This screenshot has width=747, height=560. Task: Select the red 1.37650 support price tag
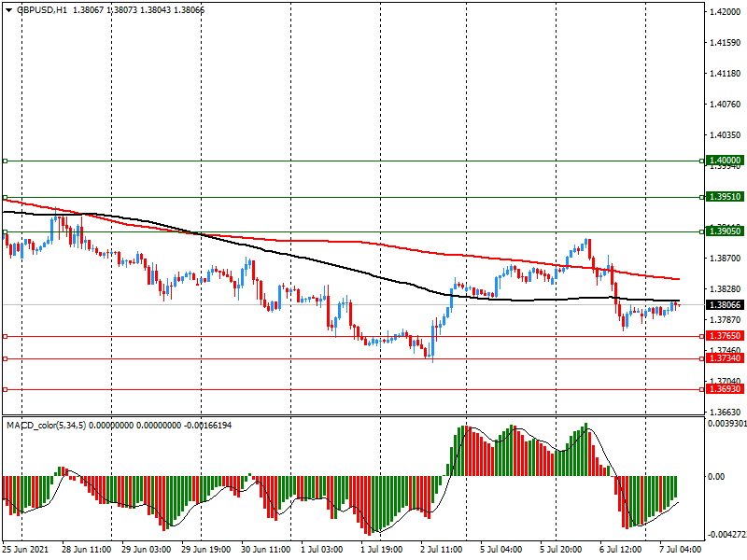click(x=725, y=336)
